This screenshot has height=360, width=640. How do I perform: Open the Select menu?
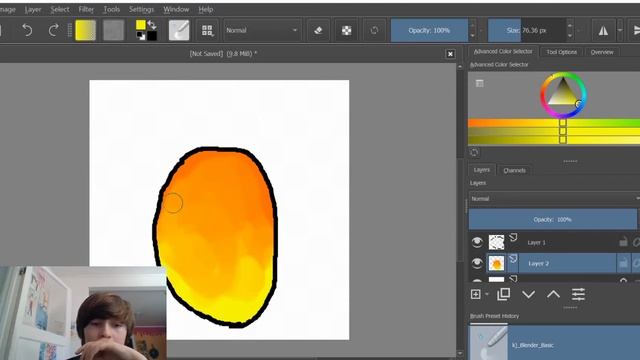tap(60, 9)
